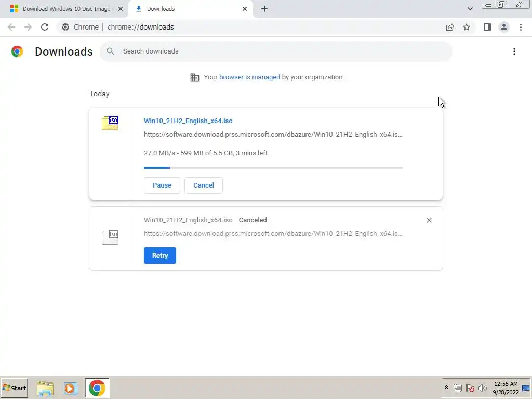This screenshot has width=532, height=399.
Task: Show hidden system tray icons
Action: [446, 388]
